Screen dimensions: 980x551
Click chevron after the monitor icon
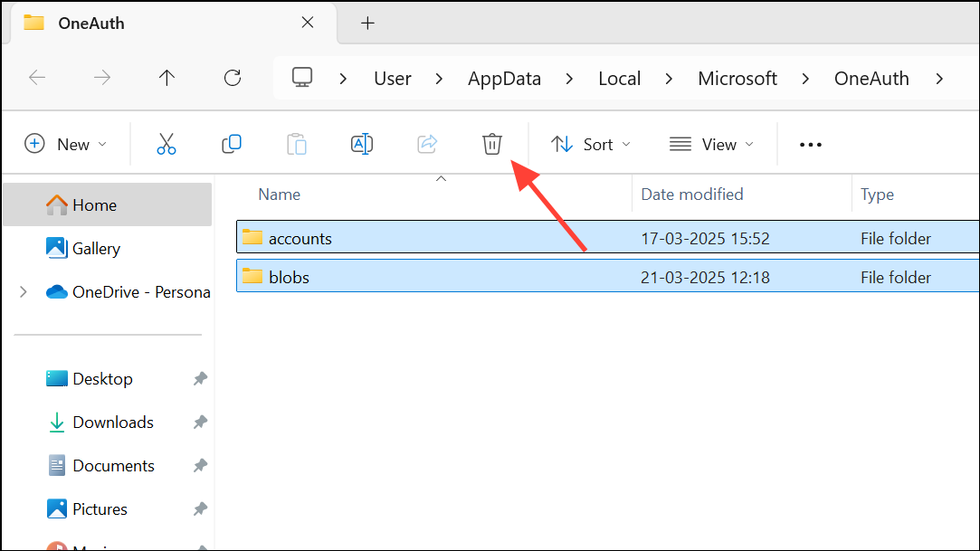342,79
